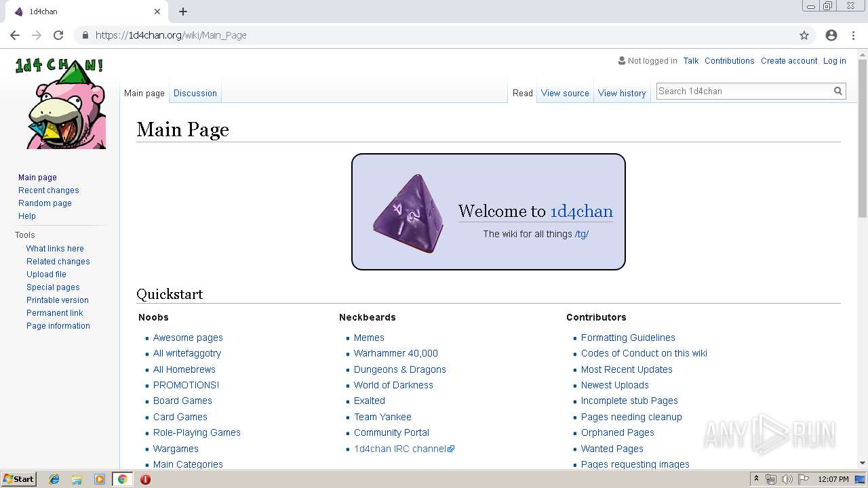Switch to Discussion tab
The height and width of the screenshot is (488, 868).
click(195, 93)
